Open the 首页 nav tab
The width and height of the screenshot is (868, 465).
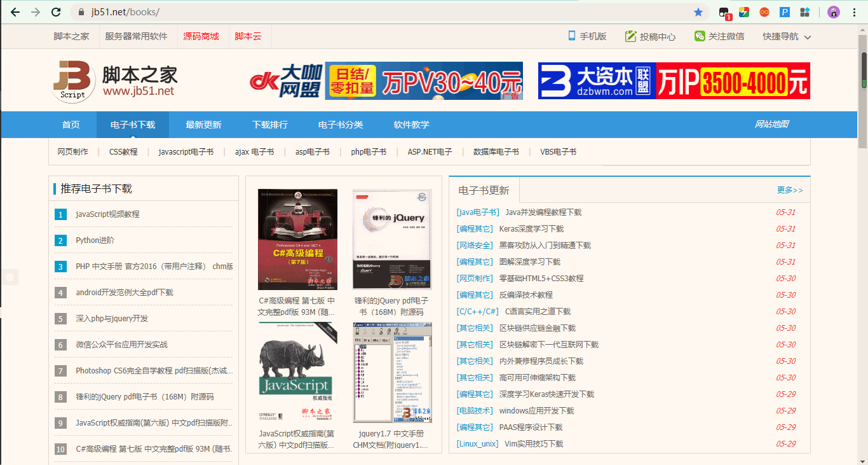(71, 125)
